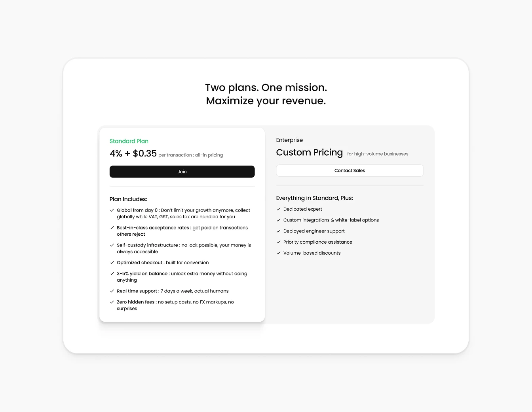Click the Everything in Standard, Plus heading

coord(314,198)
